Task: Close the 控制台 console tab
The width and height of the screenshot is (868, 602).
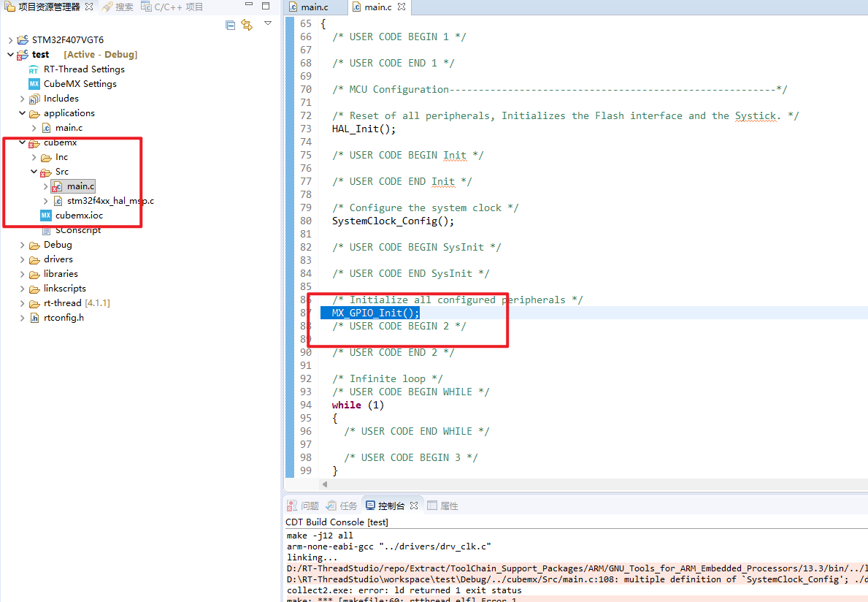Action: point(413,506)
